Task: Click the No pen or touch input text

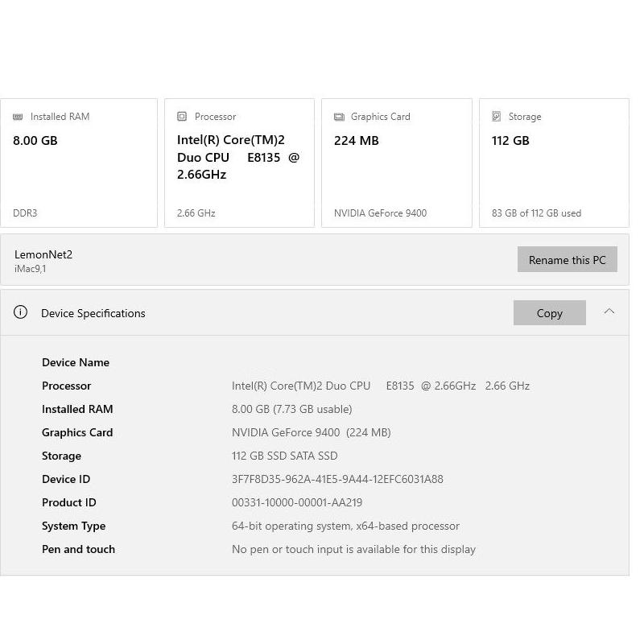Action: (x=353, y=550)
